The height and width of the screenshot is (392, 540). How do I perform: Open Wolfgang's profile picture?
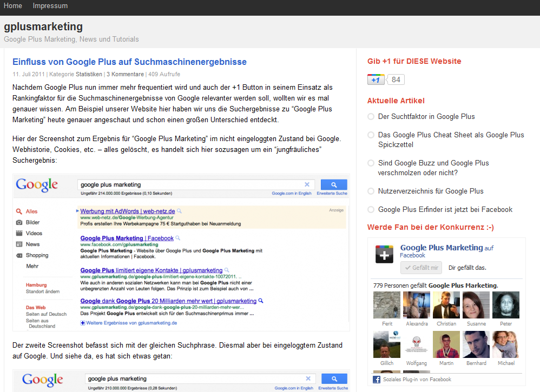pyautogui.click(x=417, y=344)
